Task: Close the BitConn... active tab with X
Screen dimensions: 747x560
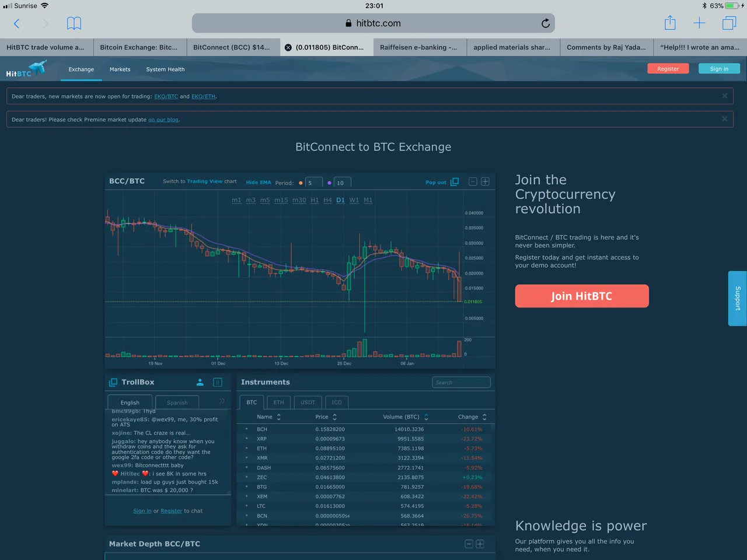Action: click(288, 47)
